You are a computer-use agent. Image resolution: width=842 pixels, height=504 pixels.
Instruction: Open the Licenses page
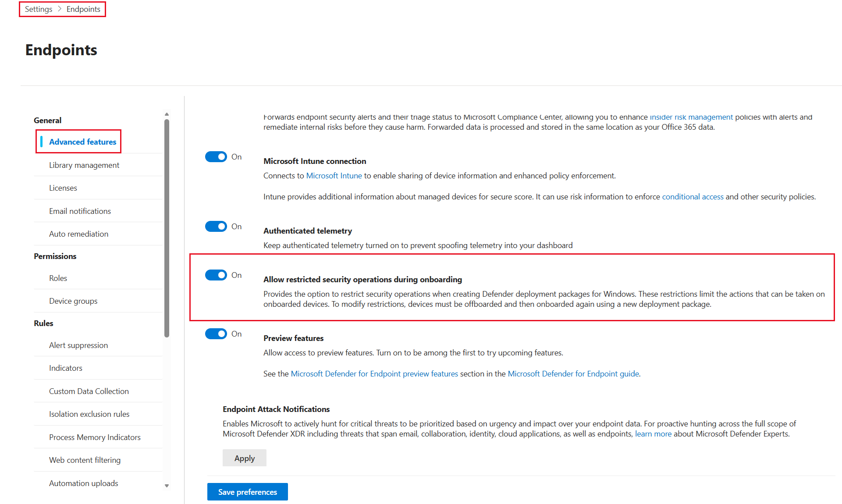[x=63, y=188]
